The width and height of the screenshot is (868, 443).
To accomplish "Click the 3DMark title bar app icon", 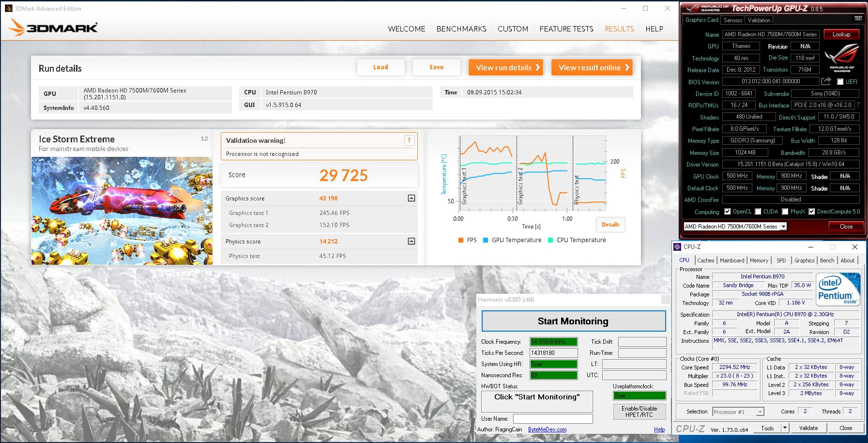I will point(9,8).
